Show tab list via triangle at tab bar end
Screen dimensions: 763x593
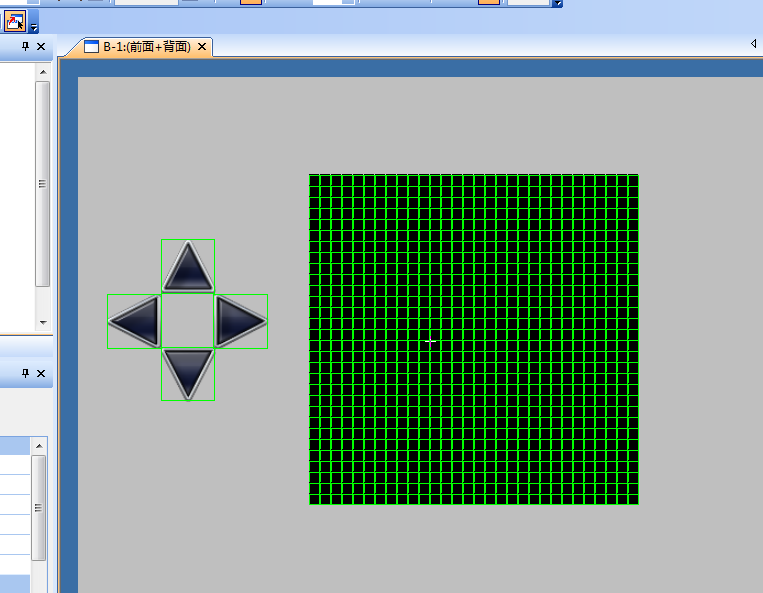pyautogui.click(x=753, y=44)
